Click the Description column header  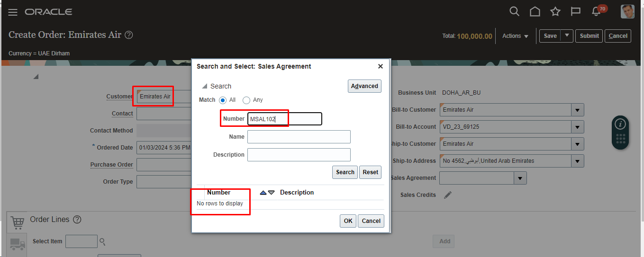tap(297, 193)
